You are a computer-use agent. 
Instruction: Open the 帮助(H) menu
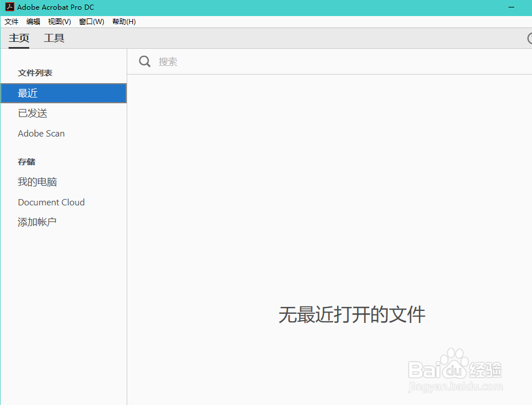click(x=124, y=22)
